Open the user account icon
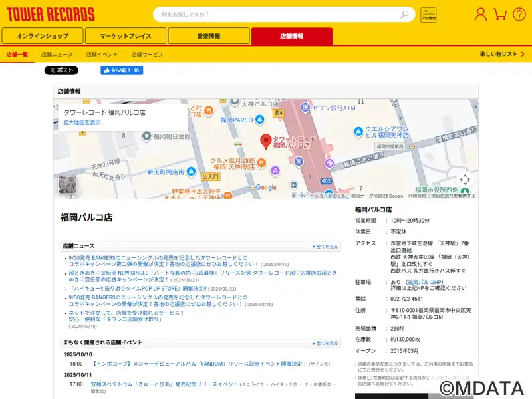This screenshot has width=532, height=399. [480, 14]
